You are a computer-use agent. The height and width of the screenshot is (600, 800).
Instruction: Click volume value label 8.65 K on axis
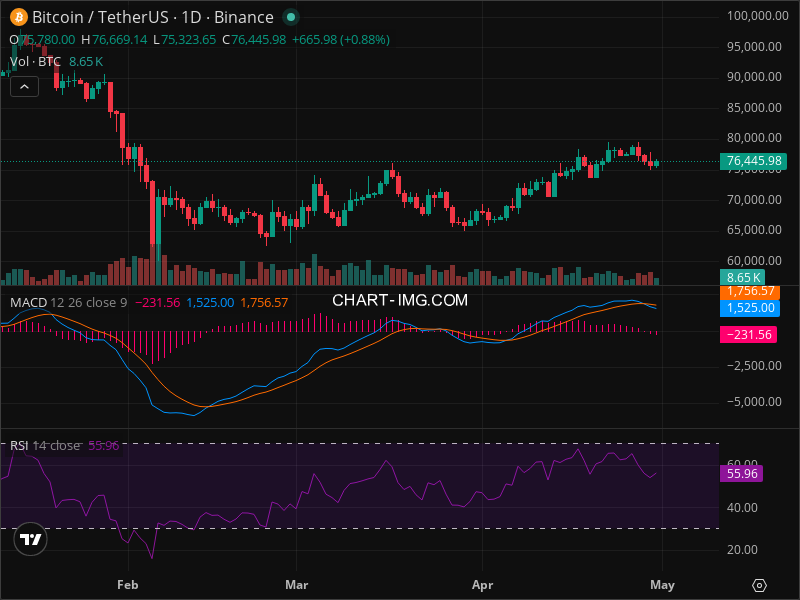[742, 278]
